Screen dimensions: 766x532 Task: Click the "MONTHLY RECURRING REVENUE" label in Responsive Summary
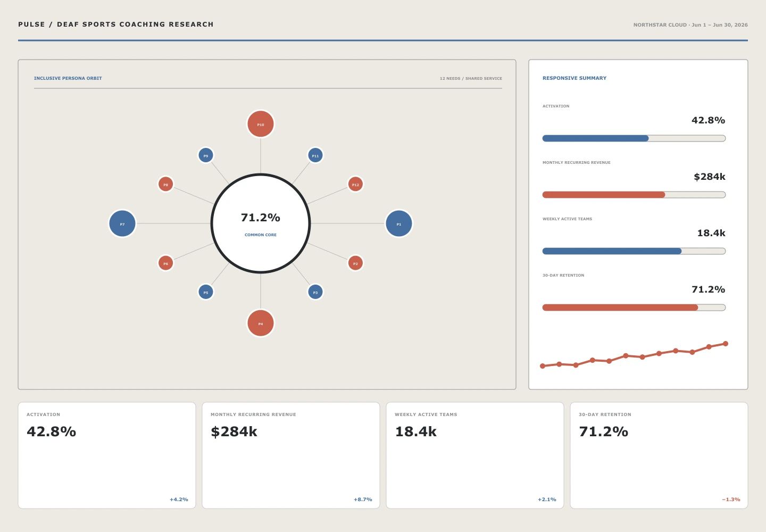click(577, 163)
